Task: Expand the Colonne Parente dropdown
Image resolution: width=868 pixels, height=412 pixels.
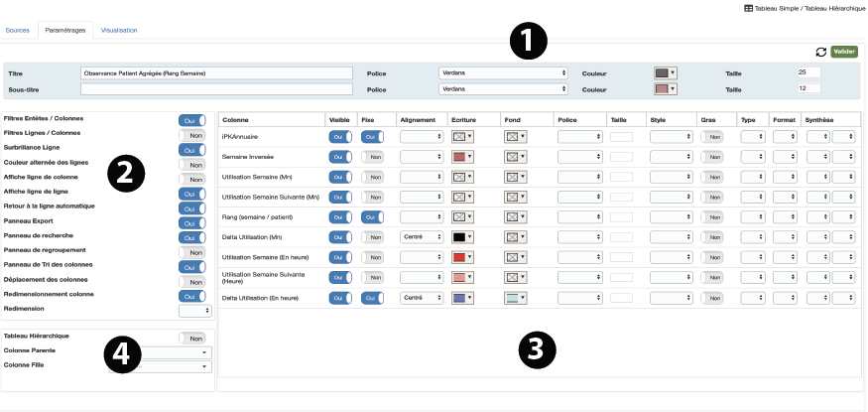Action: 159,351
